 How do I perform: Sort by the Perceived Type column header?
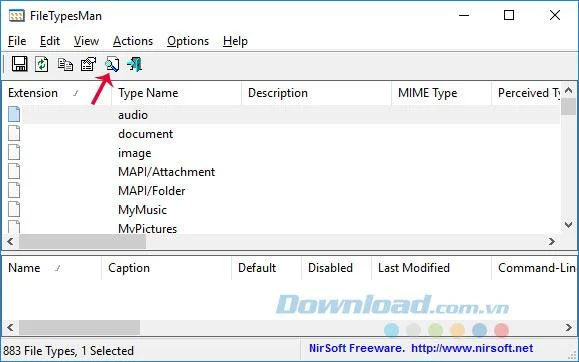click(x=526, y=93)
